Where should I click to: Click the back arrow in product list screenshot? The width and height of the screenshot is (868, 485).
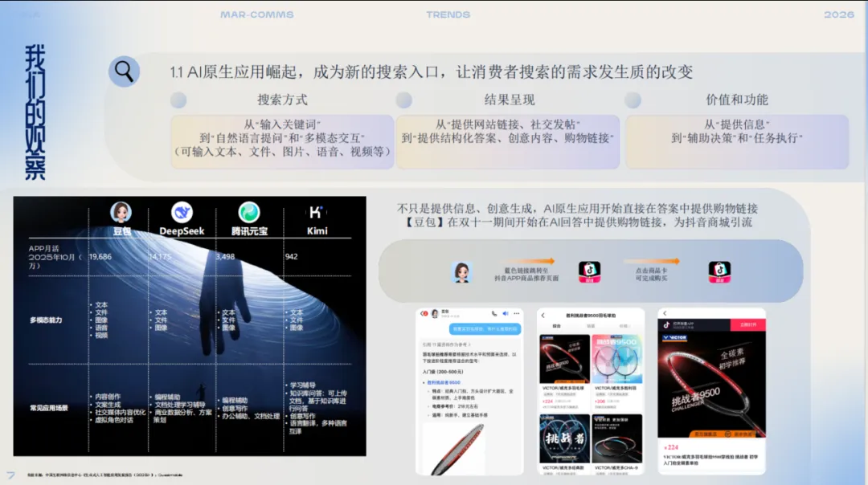pos(543,316)
